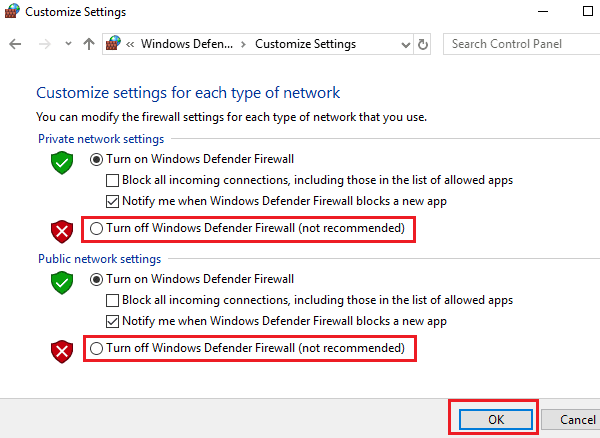
Task: Click green shield icon under Private network settings
Action: point(62,162)
